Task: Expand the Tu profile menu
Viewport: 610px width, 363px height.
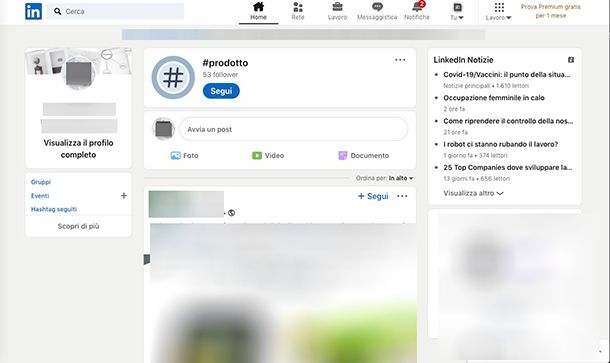Action: coord(457,11)
